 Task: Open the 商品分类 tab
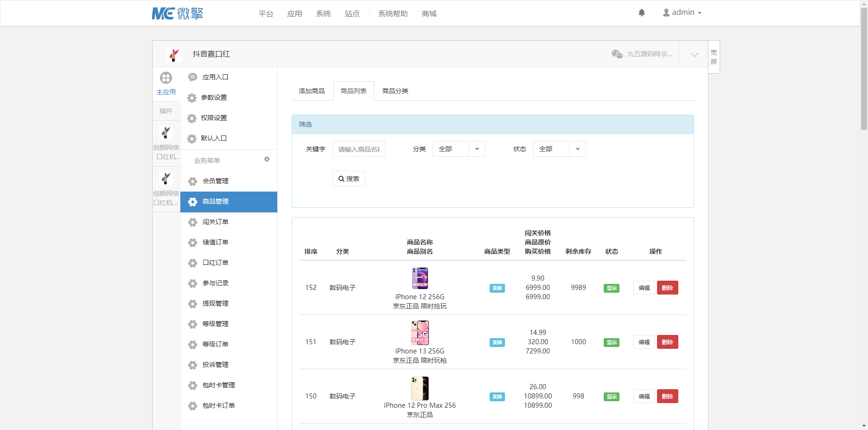pyautogui.click(x=395, y=91)
